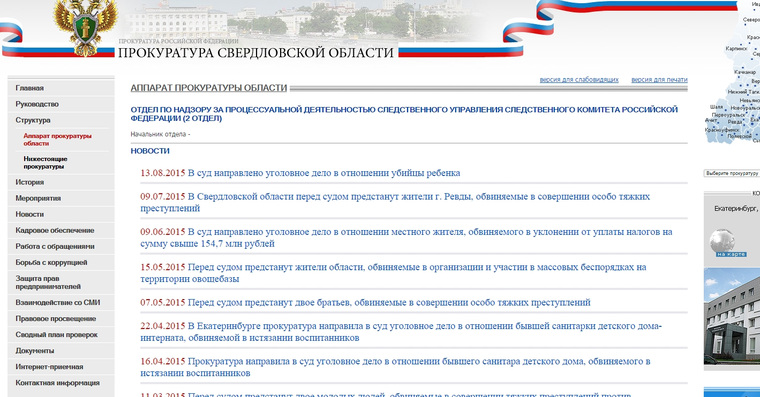Screen dimensions: 760x397
Task: Click 'Прокуратура Свердловской области' header title
Action: point(256,53)
